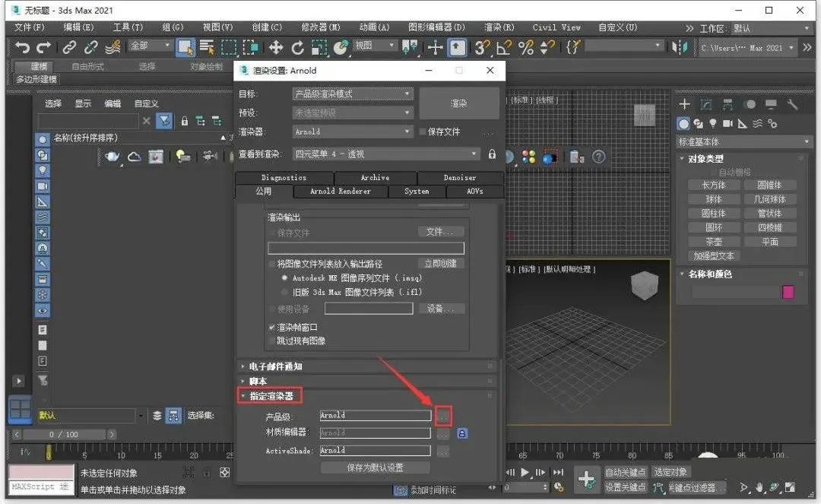
Task: Open the 查看到渲染 viewport dropdown
Action: click(x=386, y=154)
